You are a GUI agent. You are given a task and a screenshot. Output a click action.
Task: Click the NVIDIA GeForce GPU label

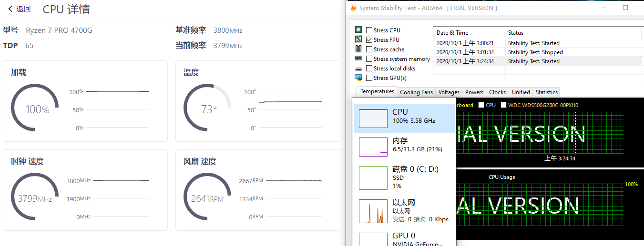(x=417, y=244)
